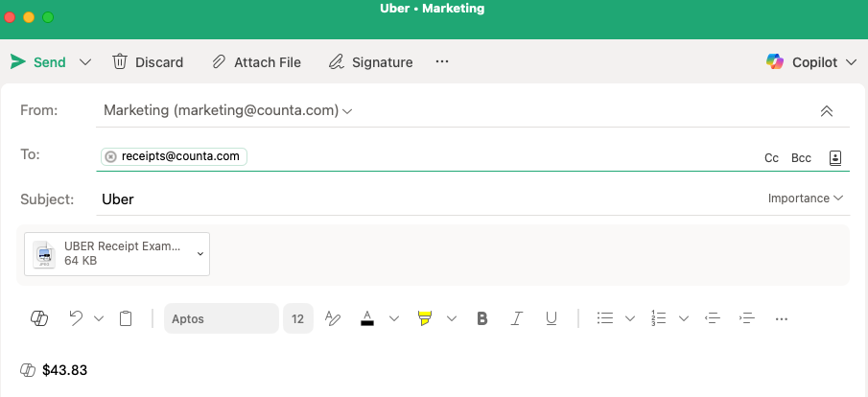The height and width of the screenshot is (397, 868).
Task: Open the Copilot menu
Action: [811, 62]
